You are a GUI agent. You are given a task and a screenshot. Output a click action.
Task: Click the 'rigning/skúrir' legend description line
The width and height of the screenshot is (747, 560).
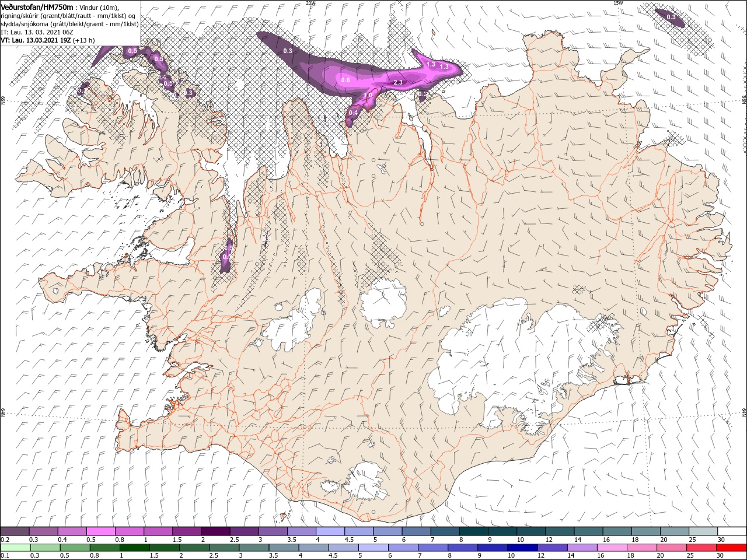coord(68,16)
